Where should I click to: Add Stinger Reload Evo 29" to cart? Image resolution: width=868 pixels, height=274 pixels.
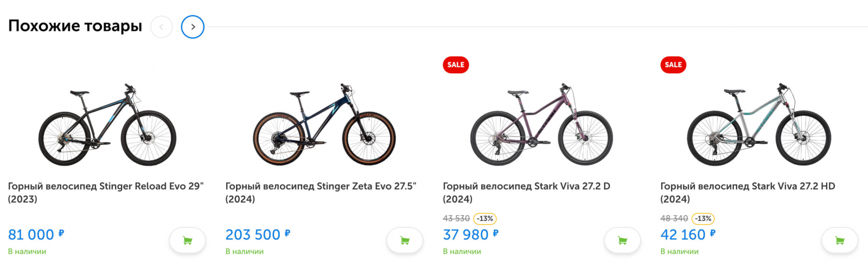(187, 240)
